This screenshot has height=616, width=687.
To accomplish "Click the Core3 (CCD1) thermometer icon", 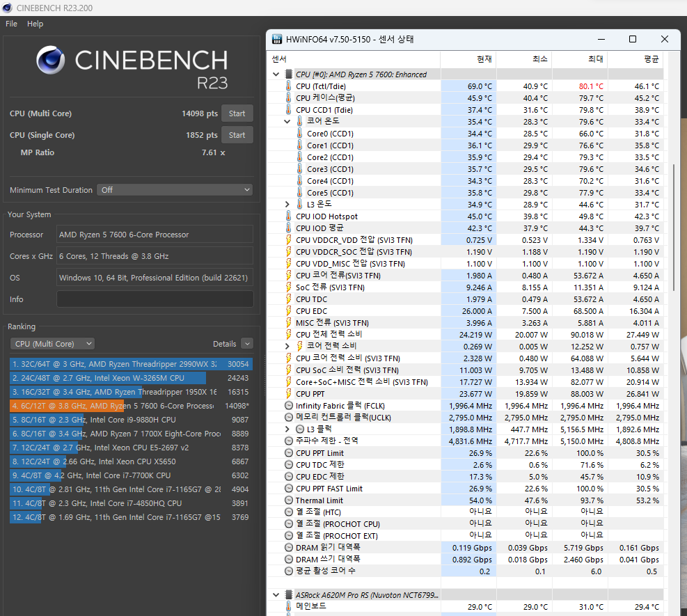I will click(300, 168).
